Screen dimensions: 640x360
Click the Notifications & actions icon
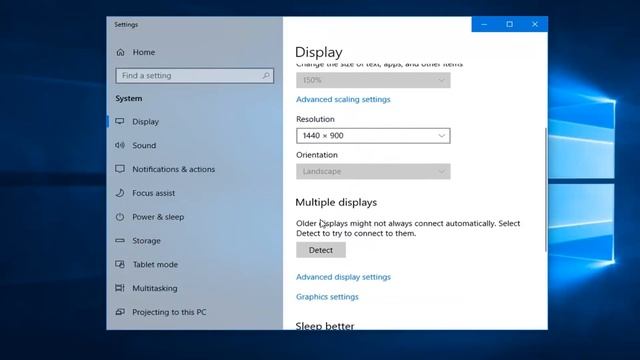pyautogui.click(x=120, y=169)
